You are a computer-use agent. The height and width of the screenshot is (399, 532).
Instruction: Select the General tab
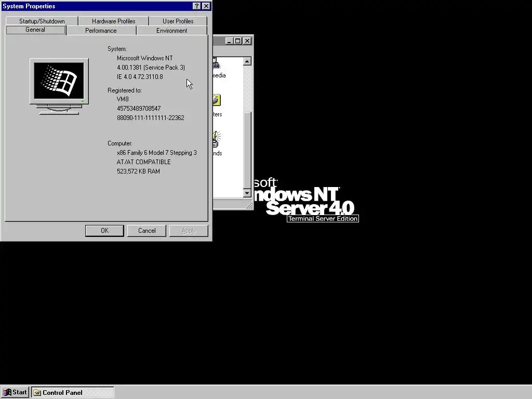point(35,30)
